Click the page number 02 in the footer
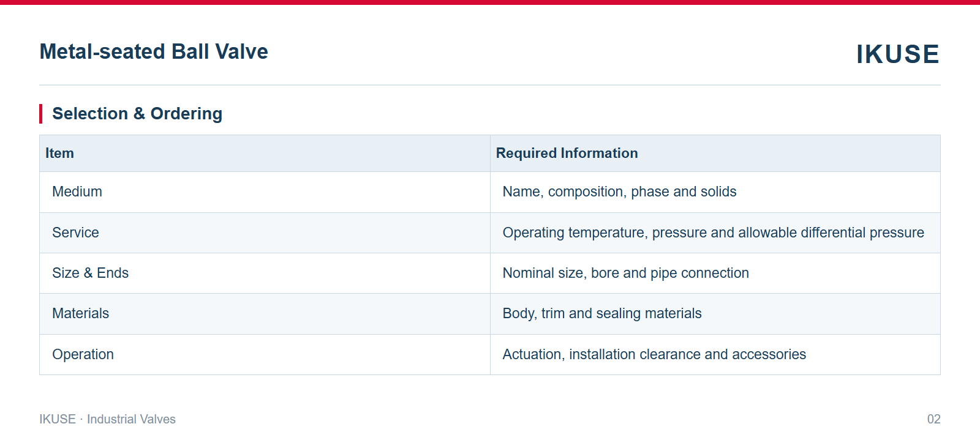The image size is (980, 443). click(933, 419)
